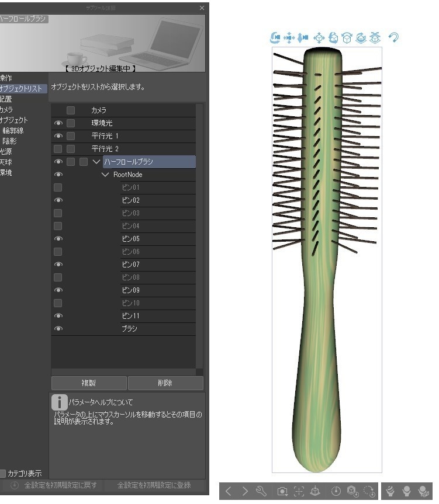Close the sub tool detail window
The width and height of the screenshot is (439, 504).
click(x=202, y=8)
